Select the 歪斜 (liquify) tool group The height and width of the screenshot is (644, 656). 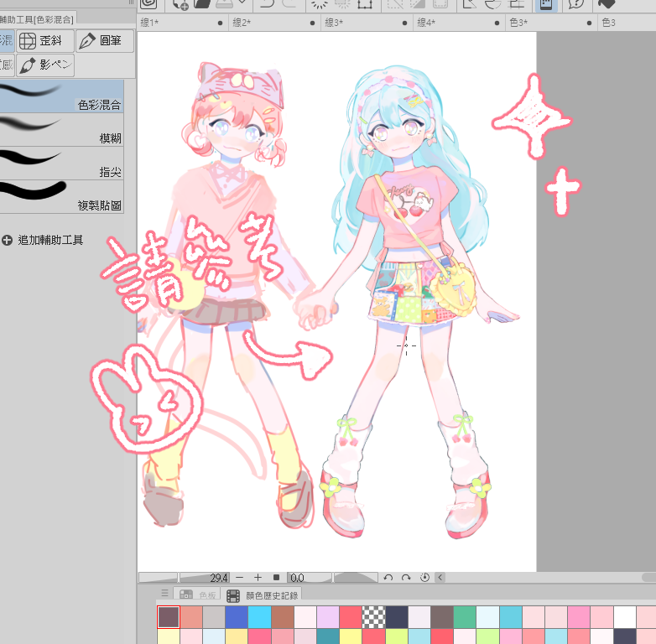coord(45,41)
